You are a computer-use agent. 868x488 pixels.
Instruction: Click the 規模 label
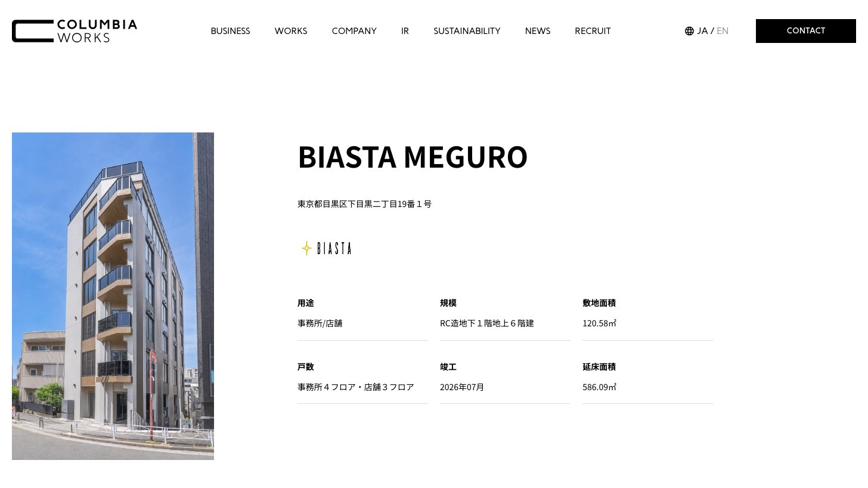(x=448, y=303)
